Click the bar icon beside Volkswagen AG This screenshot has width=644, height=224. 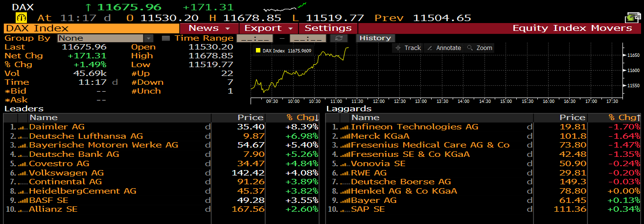(x=23, y=173)
